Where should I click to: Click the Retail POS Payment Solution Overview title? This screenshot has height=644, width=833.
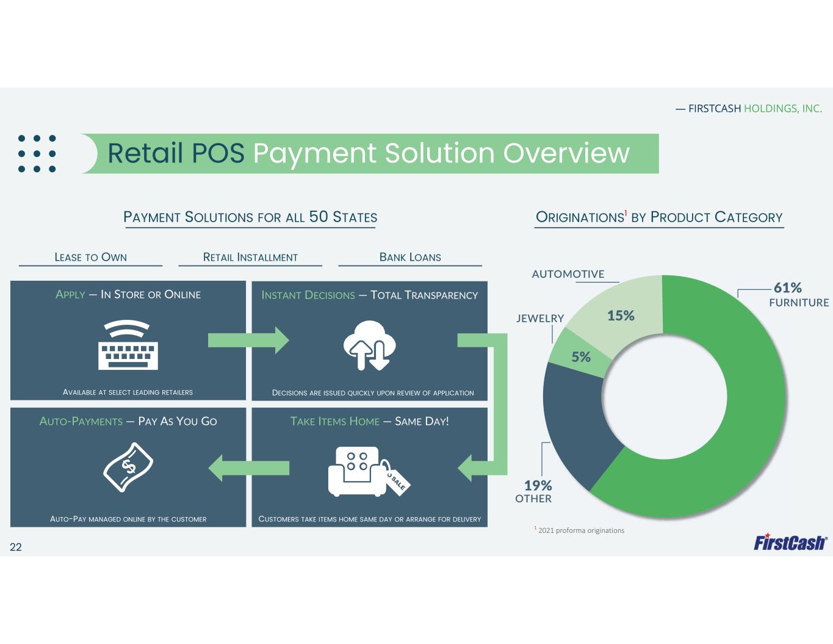pos(369,153)
